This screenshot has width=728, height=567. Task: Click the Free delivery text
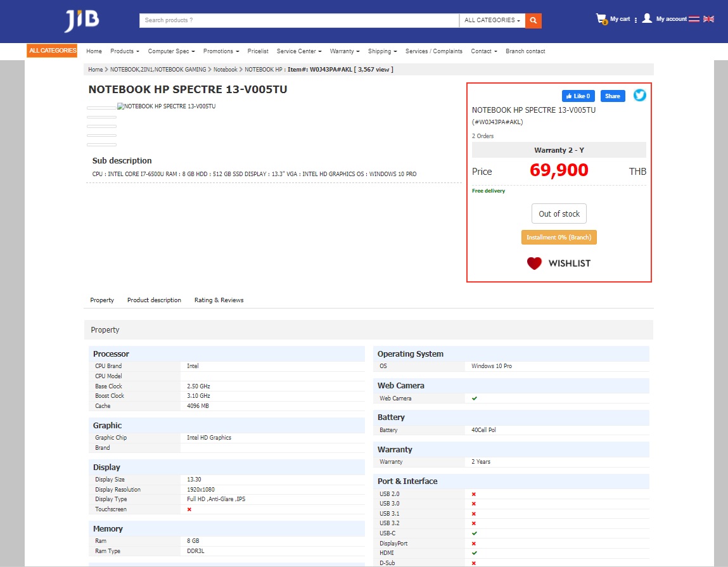(488, 191)
